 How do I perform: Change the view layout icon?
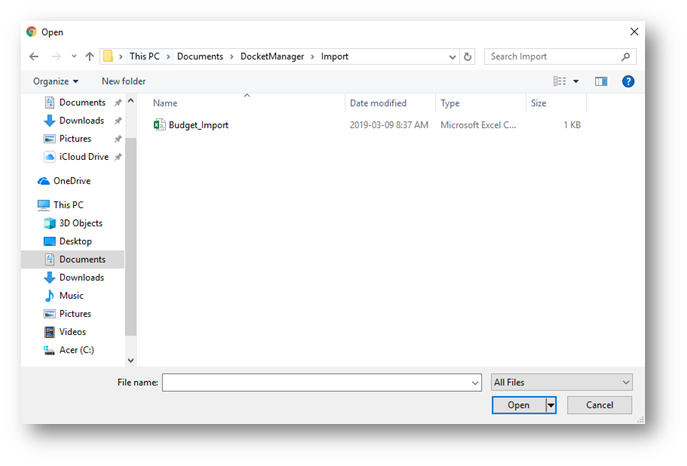click(x=560, y=81)
